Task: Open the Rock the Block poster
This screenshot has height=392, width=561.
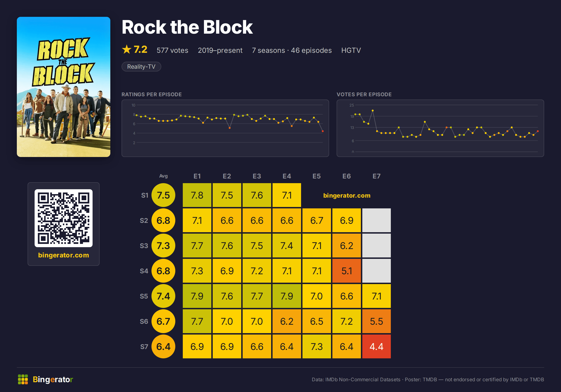Action: click(x=64, y=87)
